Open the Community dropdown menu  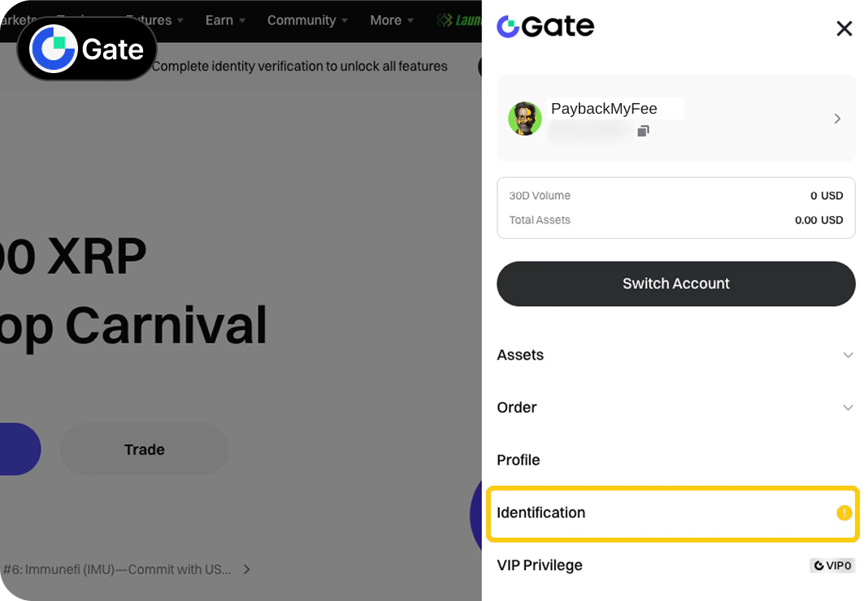pos(307,20)
